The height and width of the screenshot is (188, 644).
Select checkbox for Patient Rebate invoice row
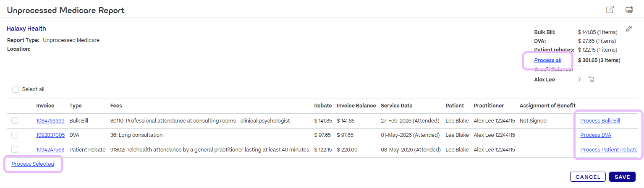(x=15, y=149)
